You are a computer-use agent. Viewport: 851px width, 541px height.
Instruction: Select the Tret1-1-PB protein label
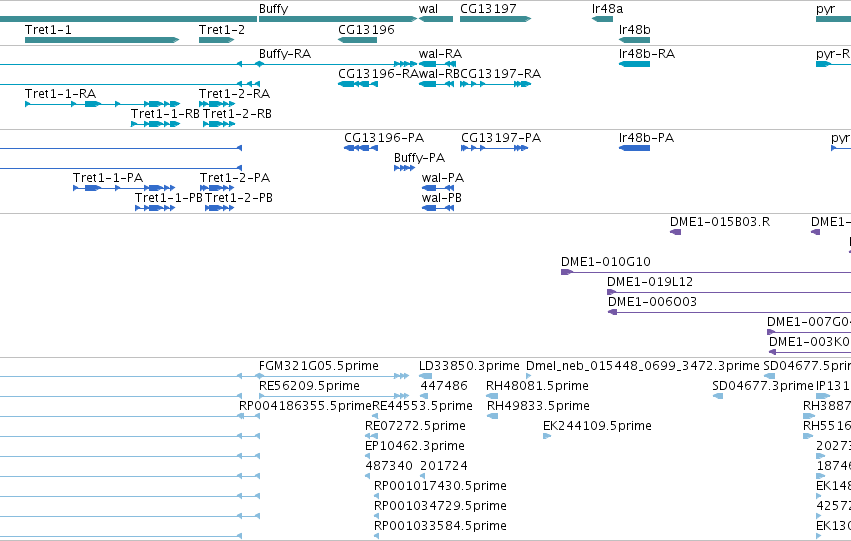coord(169,198)
